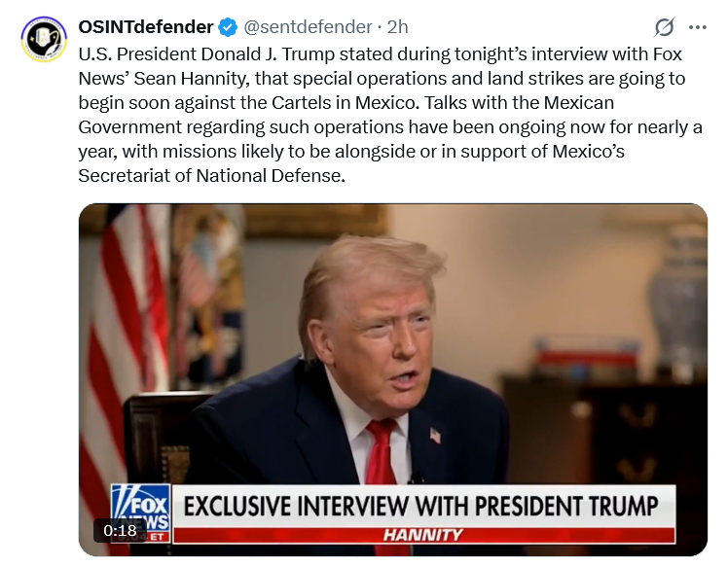This screenshot has height=566, width=728.
Task: Click the red tie in the video frame
Action: pyautogui.click(x=381, y=457)
